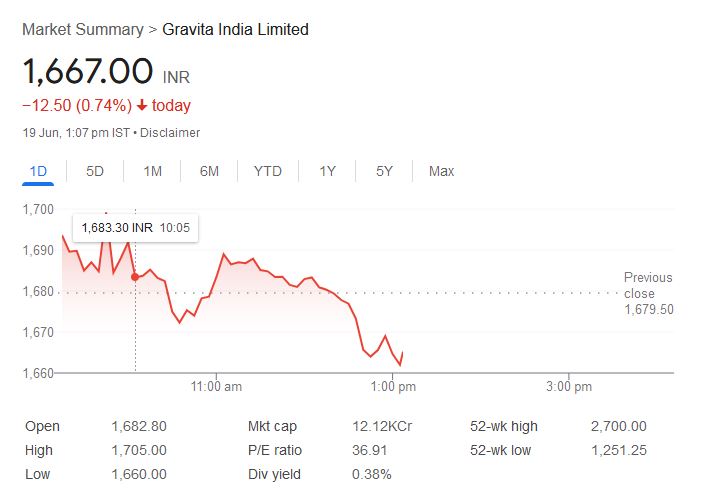Click the red down arrow icon
Viewport: 710px width, 504px height.
click(x=143, y=106)
